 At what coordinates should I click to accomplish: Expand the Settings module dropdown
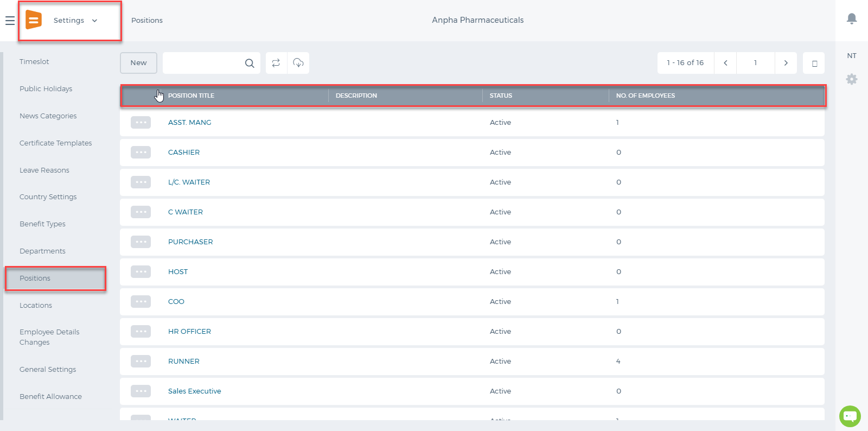click(x=75, y=21)
